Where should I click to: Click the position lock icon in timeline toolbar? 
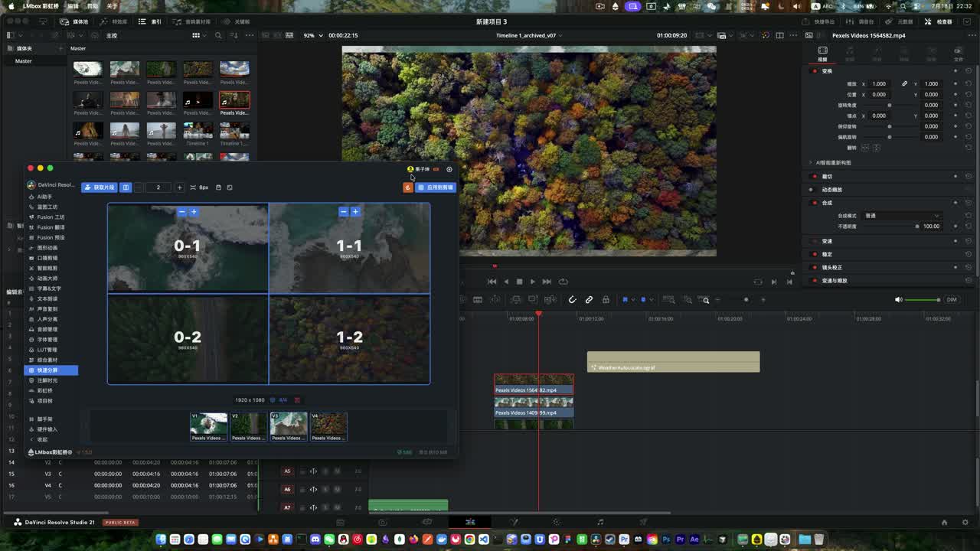pos(606,300)
